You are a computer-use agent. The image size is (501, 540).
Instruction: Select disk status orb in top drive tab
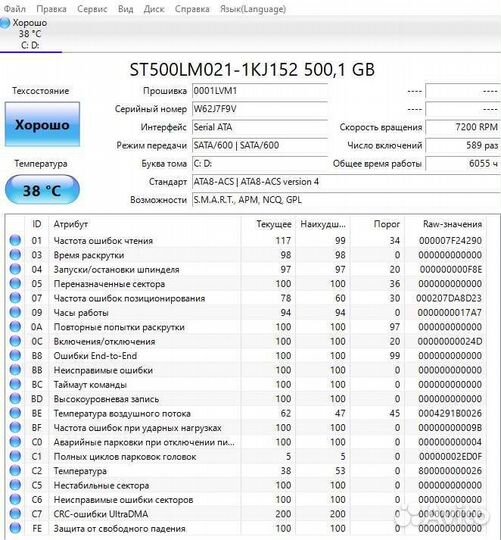5,23
